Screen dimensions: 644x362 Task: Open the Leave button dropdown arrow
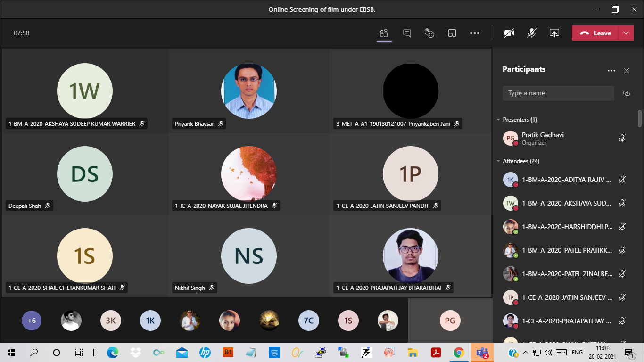coord(626,33)
